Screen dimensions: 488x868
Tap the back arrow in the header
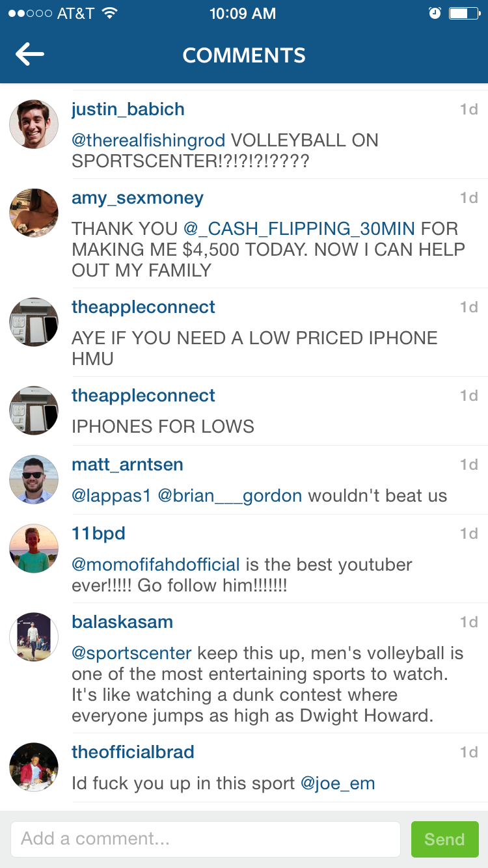tap(30, 55)
